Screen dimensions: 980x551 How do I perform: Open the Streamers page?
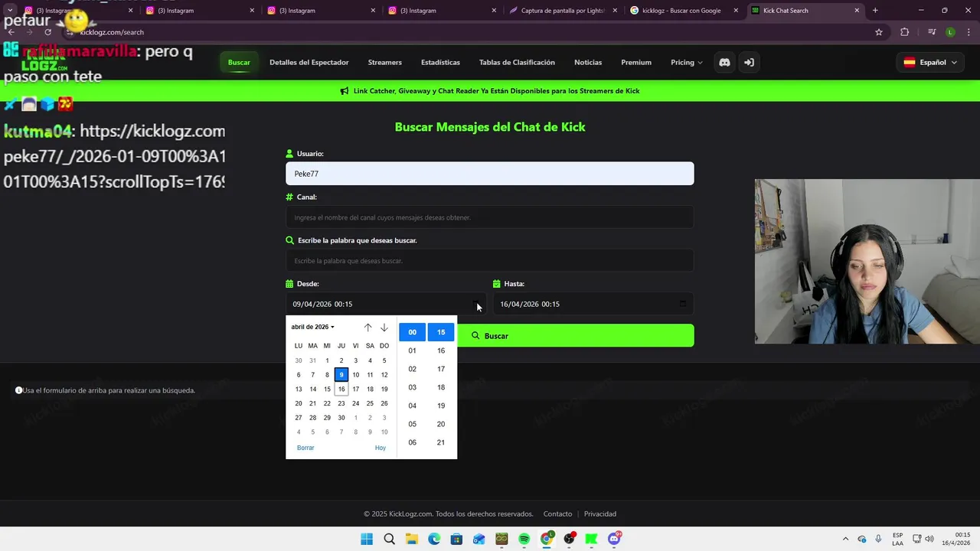coord(384,62)
